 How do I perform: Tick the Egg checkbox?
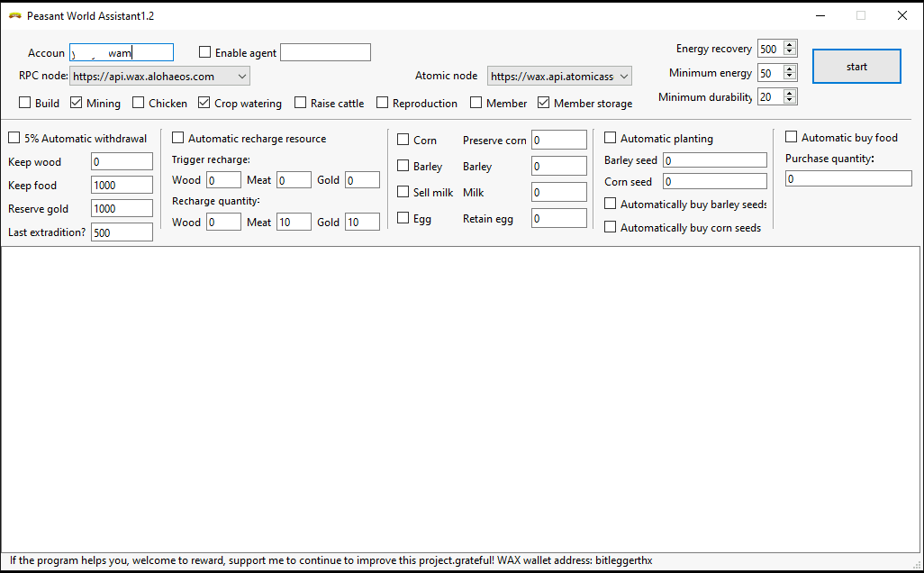[x=403, y=218]
